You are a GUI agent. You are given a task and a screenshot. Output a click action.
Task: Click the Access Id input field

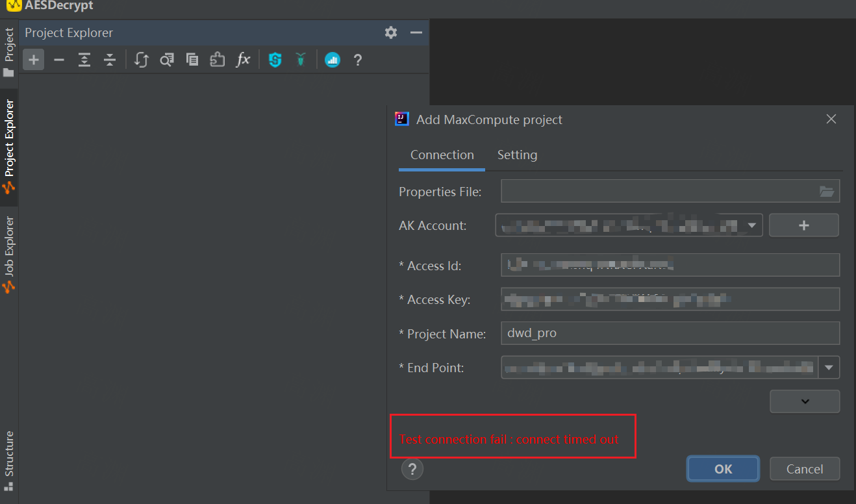[x=670, y=265]
